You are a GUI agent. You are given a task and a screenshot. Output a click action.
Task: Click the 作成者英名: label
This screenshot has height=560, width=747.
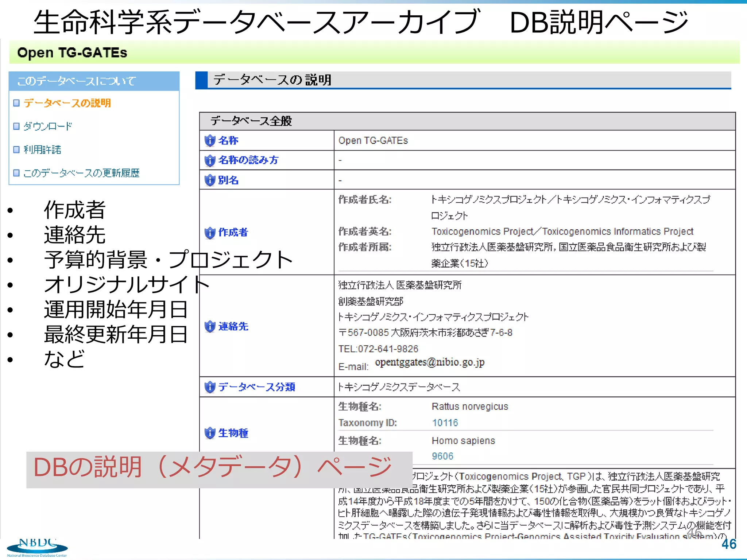(365, 232)
